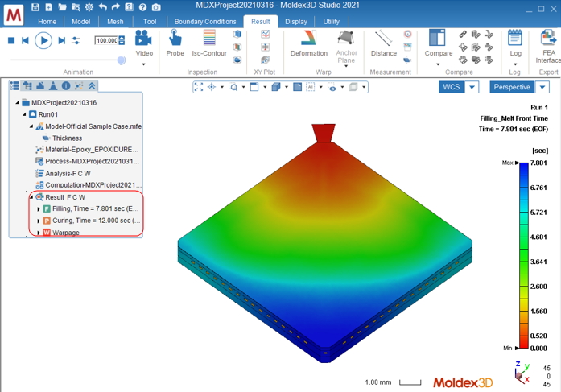Expand the Curing result tree node
Viewport: 561px width, 392px height.
(39, 221)
